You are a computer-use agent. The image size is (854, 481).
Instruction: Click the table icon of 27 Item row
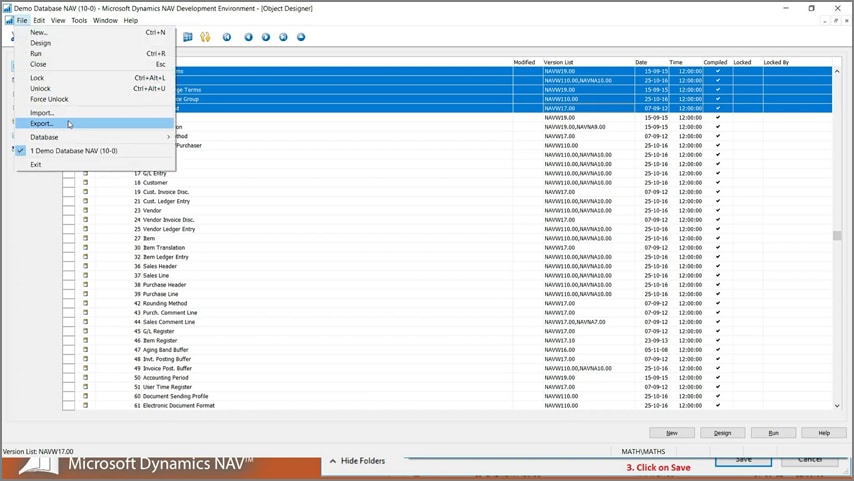(86, 238)
